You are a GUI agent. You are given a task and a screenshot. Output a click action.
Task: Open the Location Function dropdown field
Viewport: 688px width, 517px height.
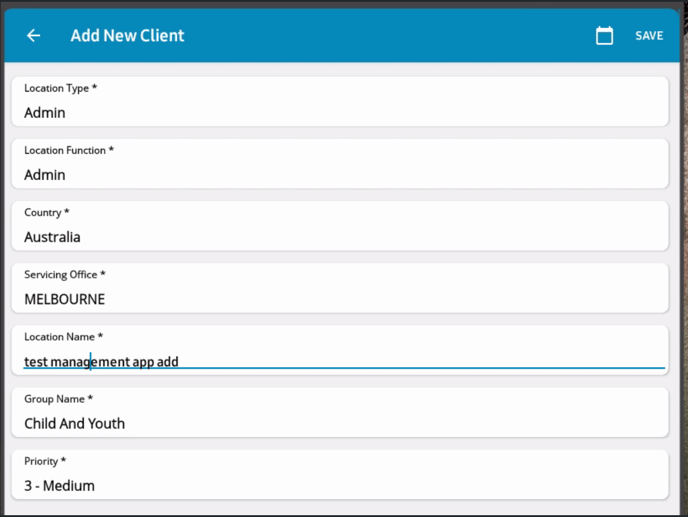(x=340, y=164)
